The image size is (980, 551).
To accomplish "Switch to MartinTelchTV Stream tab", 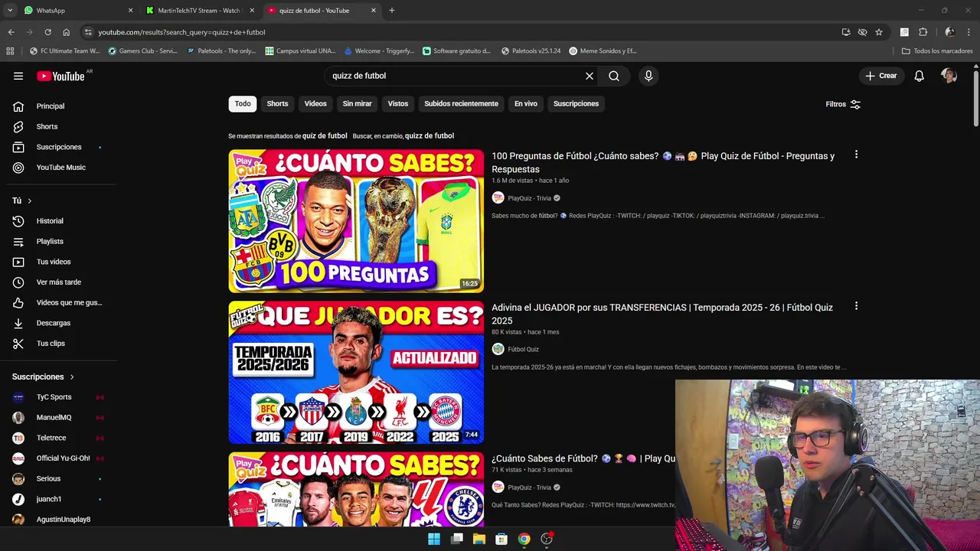I will (201, 11).
